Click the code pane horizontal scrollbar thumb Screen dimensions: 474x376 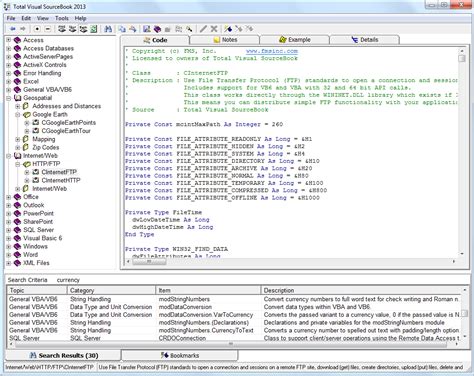pyautogui.click(x=149, y=262)
